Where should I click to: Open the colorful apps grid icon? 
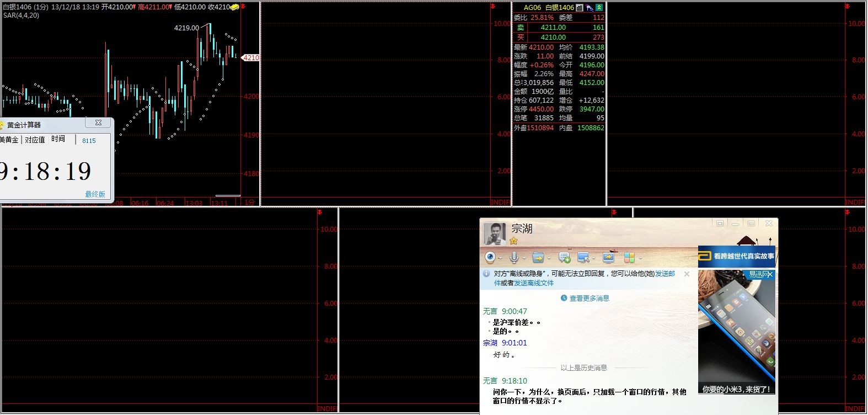pyautogui.click(x=629, y=257)
